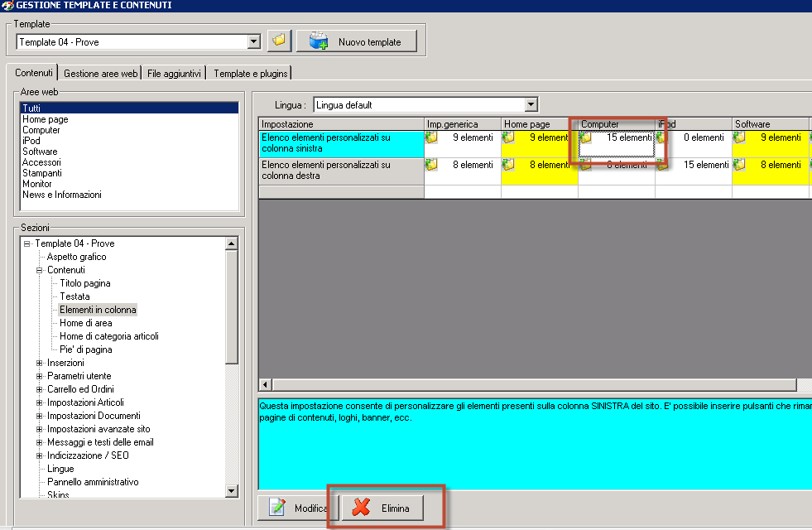Select Lingue tree item

coord(60,469)
